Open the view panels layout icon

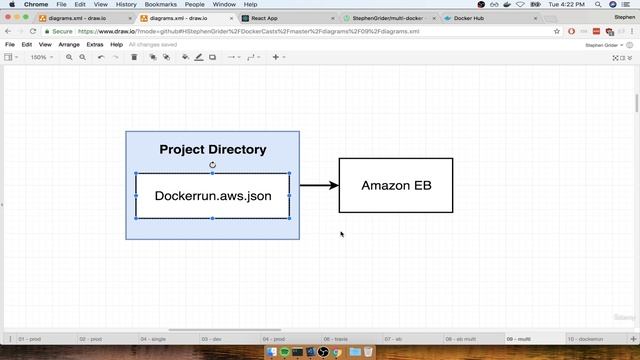coord(9,58)
